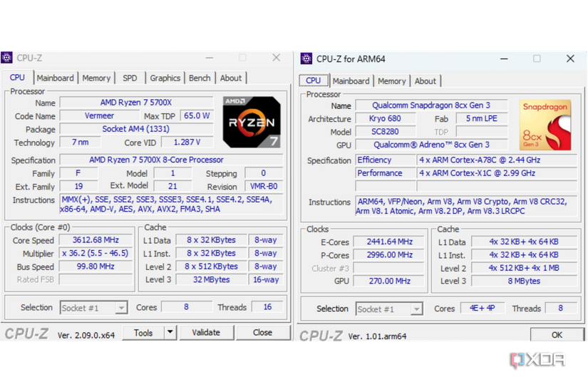Open Mainboard tab in ARM64 window

351,81
